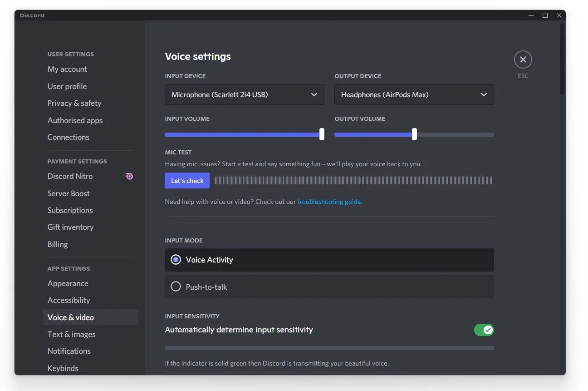
Task: Click the input sensitivity indicator bar
Action: click(329, 348)
